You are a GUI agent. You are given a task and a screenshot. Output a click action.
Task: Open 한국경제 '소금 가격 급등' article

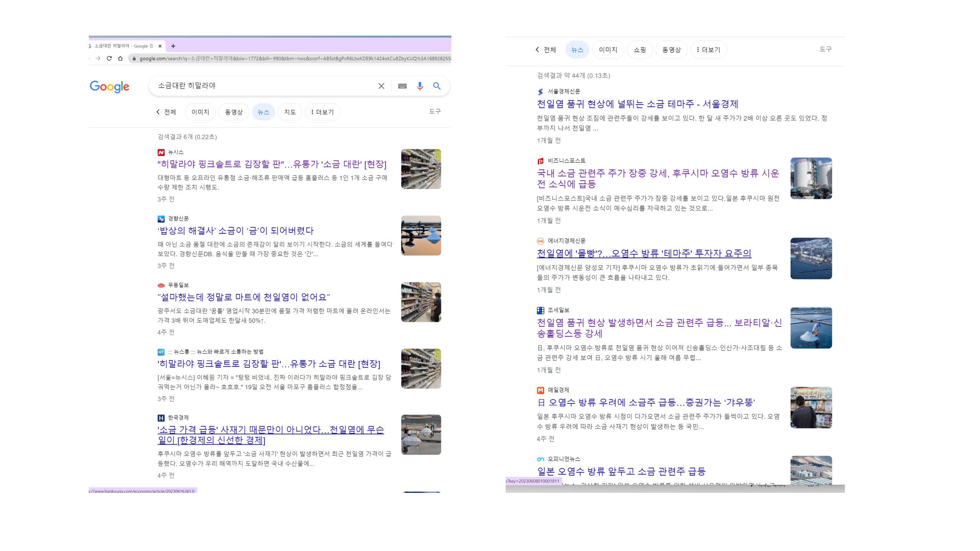click(x=271, y=435)
